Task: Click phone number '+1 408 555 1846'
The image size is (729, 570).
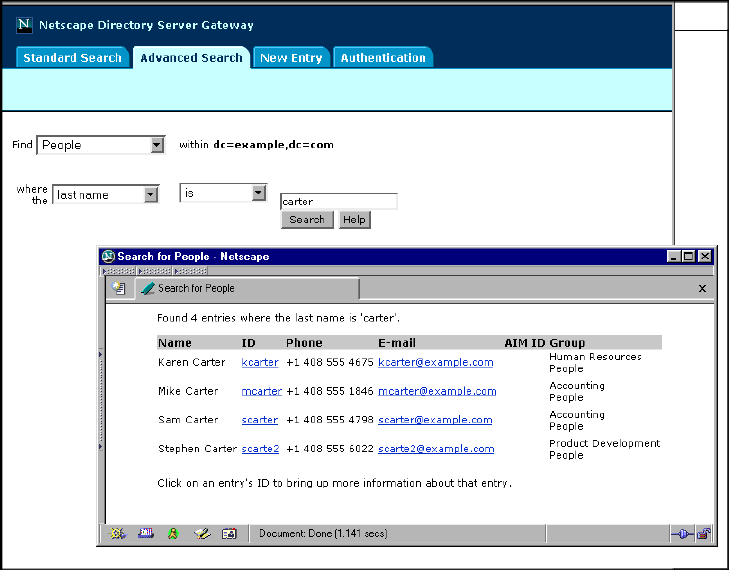Action: click(330, 391)
